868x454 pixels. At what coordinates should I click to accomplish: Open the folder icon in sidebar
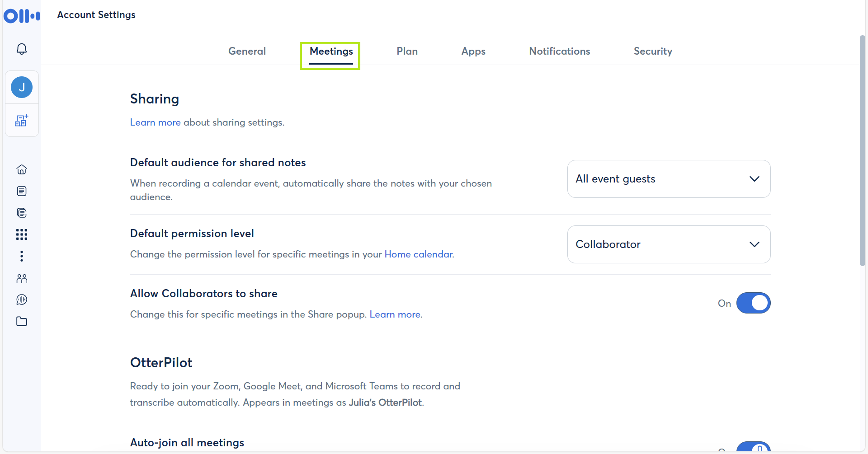coord(22,321)
